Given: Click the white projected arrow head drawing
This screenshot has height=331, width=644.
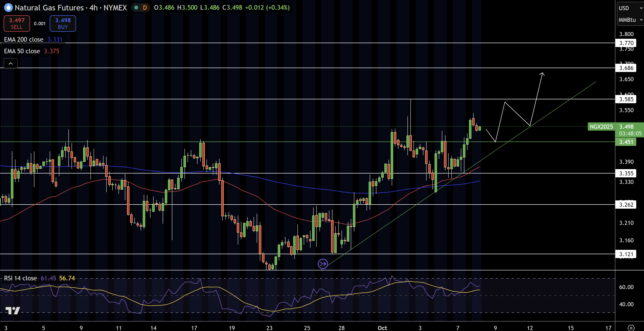Looking at the screenshot, I should click(x=542, y=74).
